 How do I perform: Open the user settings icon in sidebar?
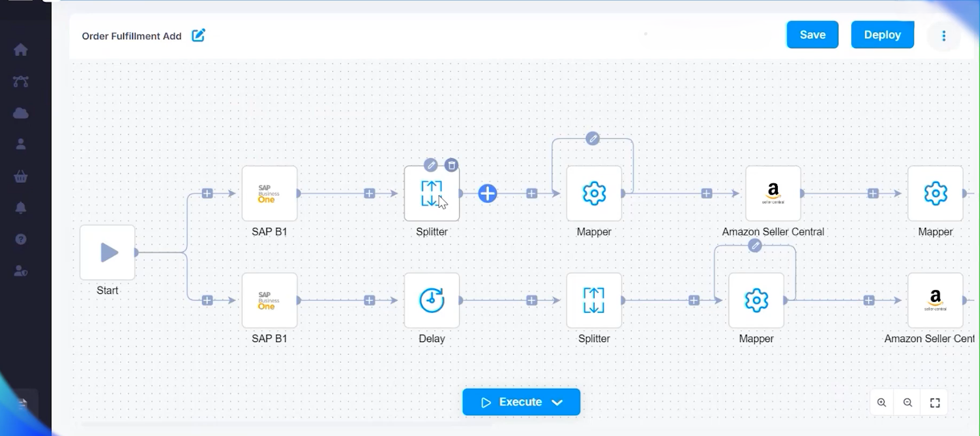[x=21, y=271]
